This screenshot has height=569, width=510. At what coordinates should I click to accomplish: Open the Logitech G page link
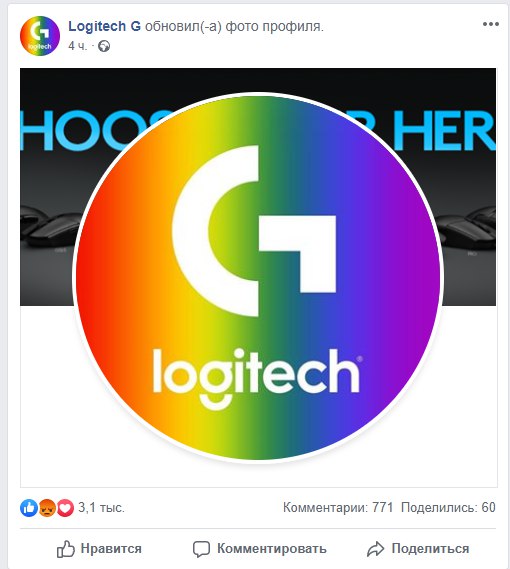(104, 26)
